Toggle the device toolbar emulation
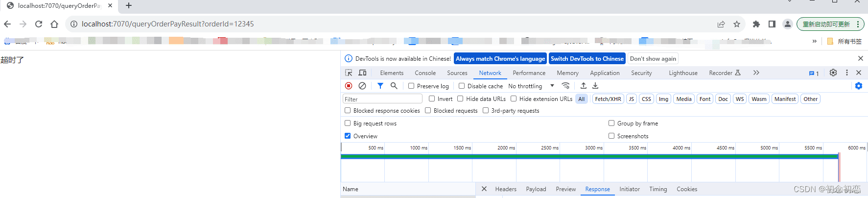This screenshot has width=868, height=198. pos(362,73)
